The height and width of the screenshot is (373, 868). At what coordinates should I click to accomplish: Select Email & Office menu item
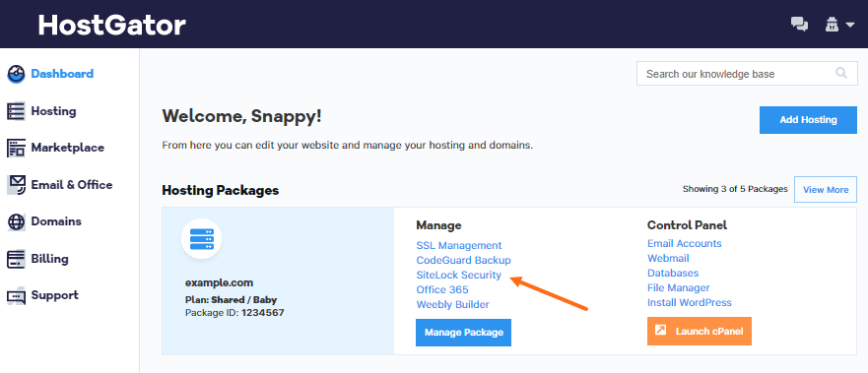click(72, 185)
